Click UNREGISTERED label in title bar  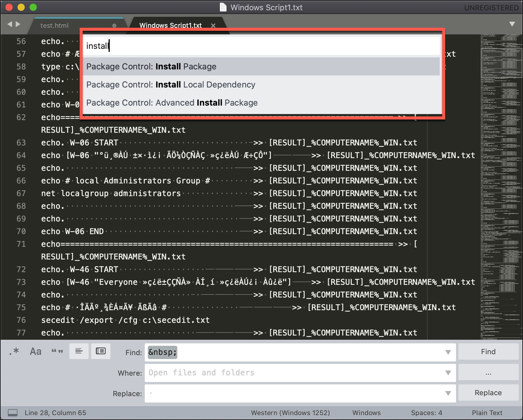pos(491,8)
